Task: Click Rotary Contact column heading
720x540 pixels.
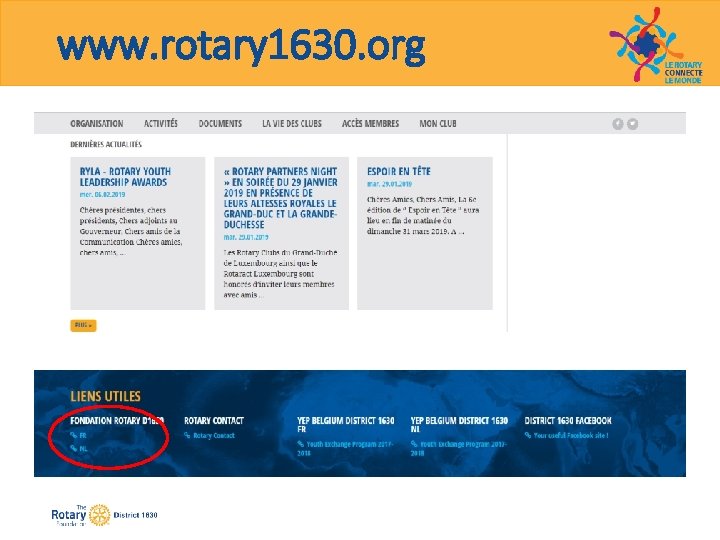Action: tap(214, 421)
